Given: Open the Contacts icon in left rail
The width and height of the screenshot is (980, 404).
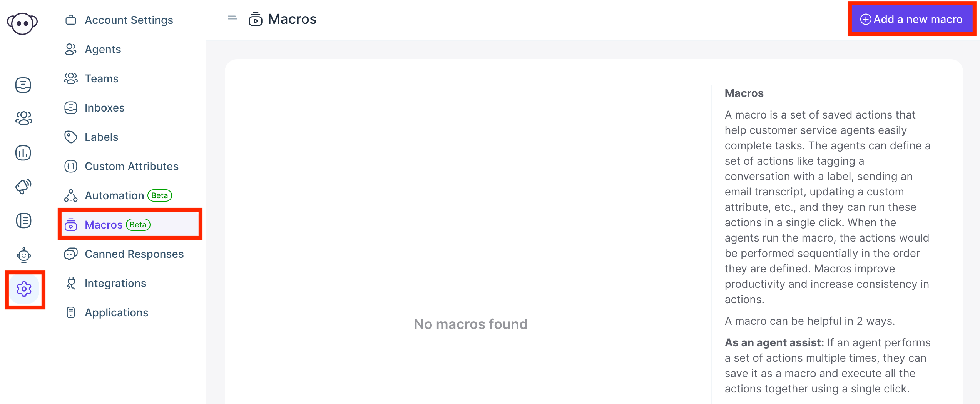Looking at the screenshot, I should 23,119.
